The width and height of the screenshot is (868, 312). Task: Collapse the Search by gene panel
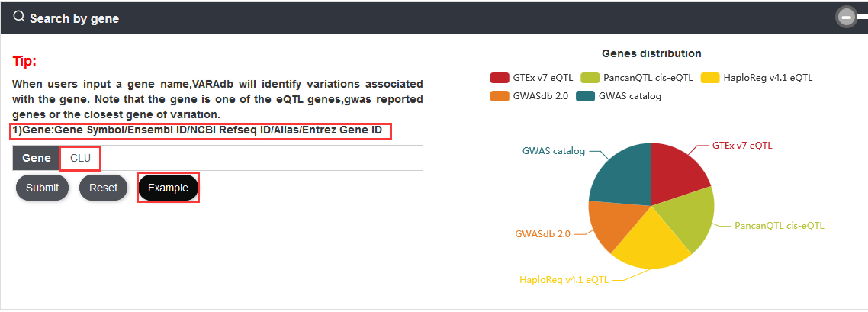point(846,18)
